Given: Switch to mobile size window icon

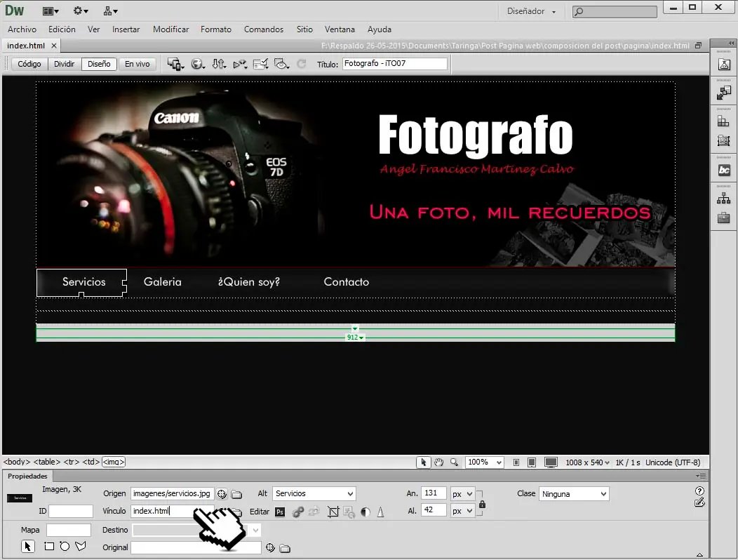Looking at the screenshot, I should coord(516,462).
